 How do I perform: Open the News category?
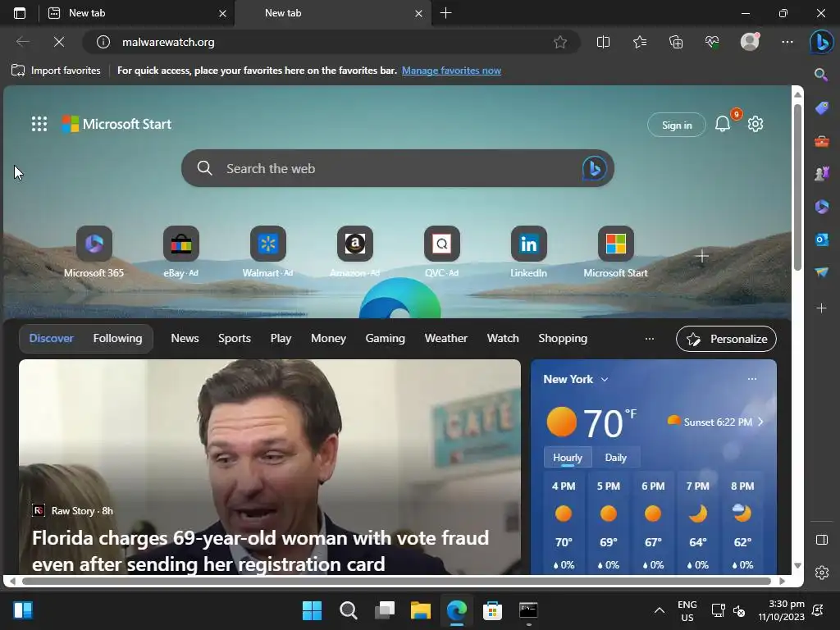[185, 338]
